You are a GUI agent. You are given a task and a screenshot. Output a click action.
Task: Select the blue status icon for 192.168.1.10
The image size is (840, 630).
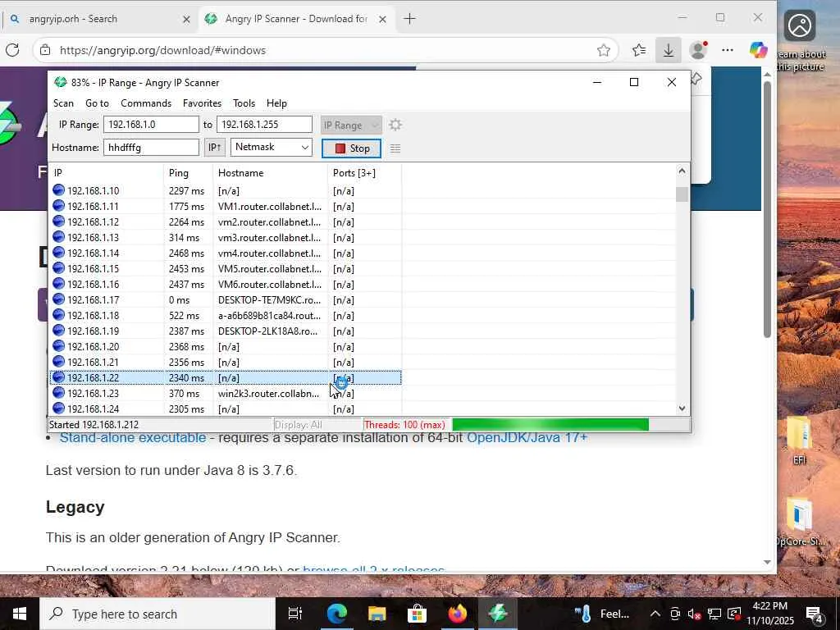point(58,190)
